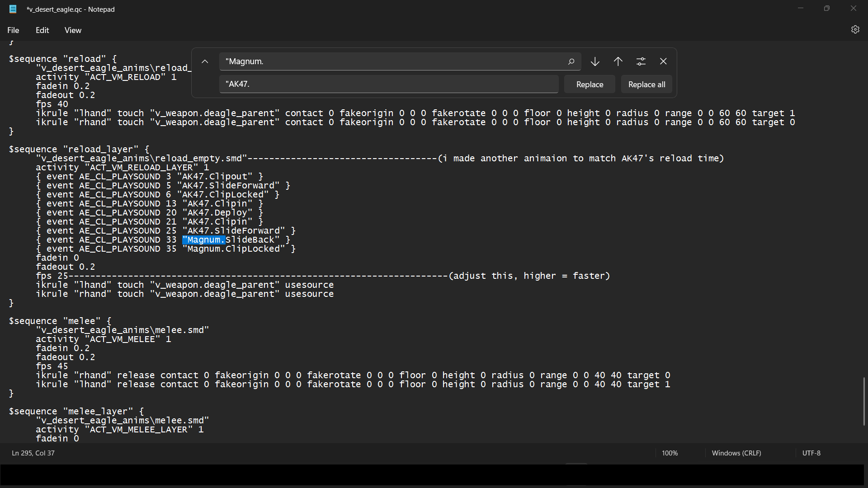
Task: Open the 100% zoom level indicator
Action: (x=670, y=453)
